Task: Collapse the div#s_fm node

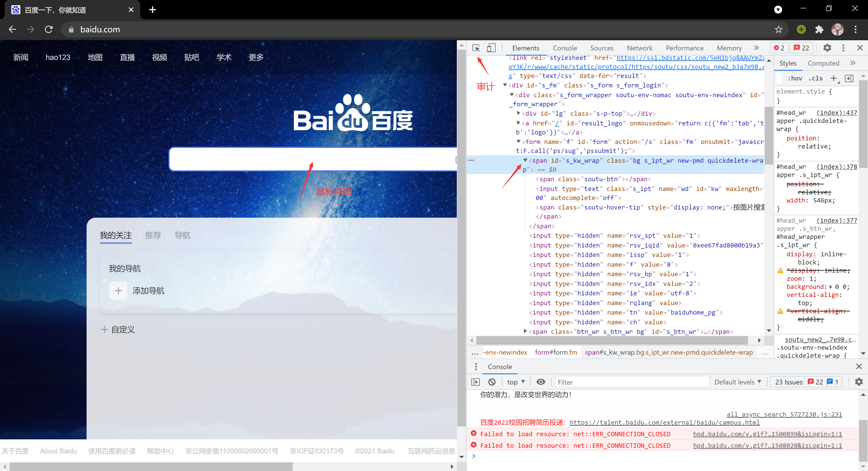Action: pyautogui.click(x=505, y=85)
